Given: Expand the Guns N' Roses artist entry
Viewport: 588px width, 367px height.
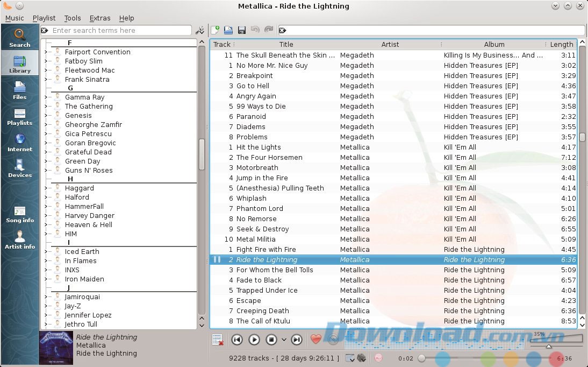Looking at the screenshot, I should point(46,171).
